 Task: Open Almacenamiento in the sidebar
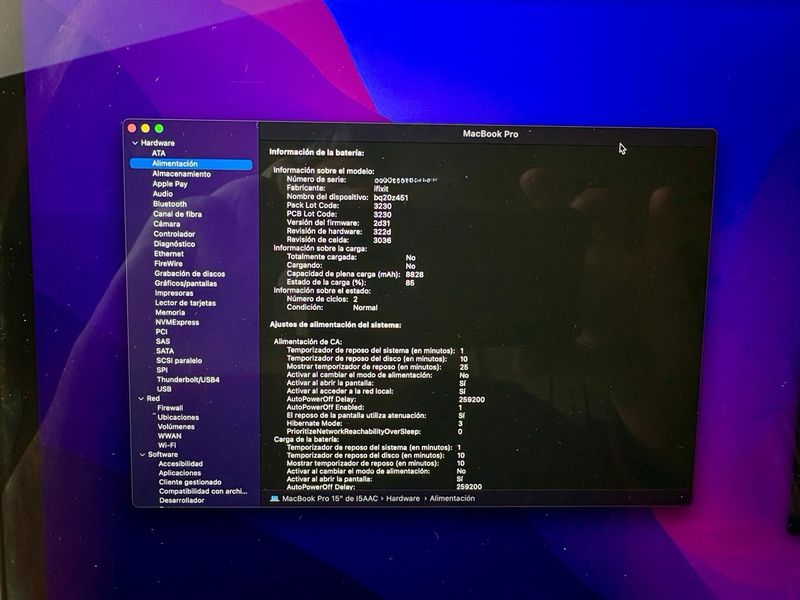click(181, 174)
